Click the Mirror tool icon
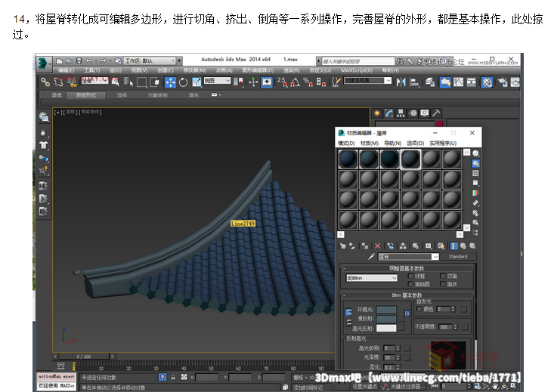 401,82
